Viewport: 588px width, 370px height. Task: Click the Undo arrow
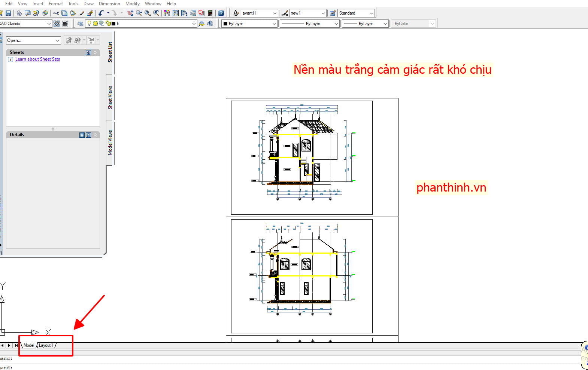101,13
